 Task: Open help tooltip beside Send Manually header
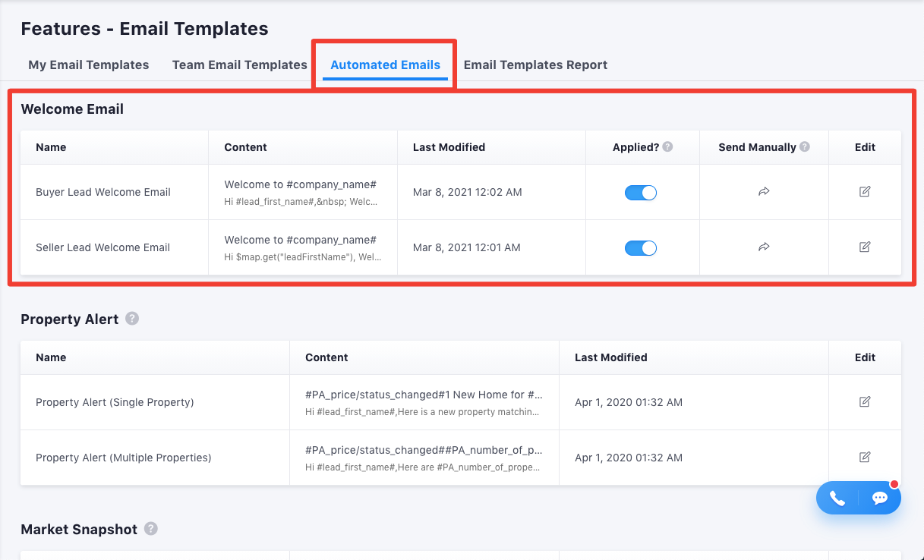[805, 147]
